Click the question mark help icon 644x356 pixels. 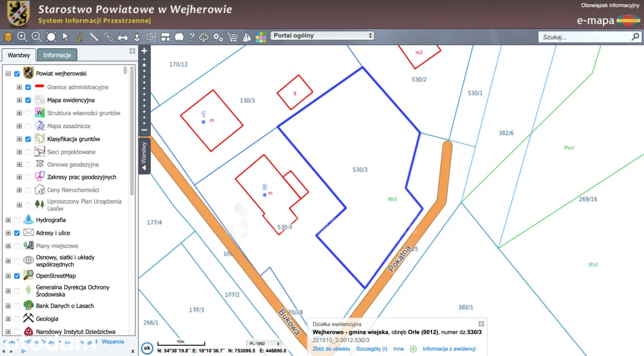tap(192, 37)
